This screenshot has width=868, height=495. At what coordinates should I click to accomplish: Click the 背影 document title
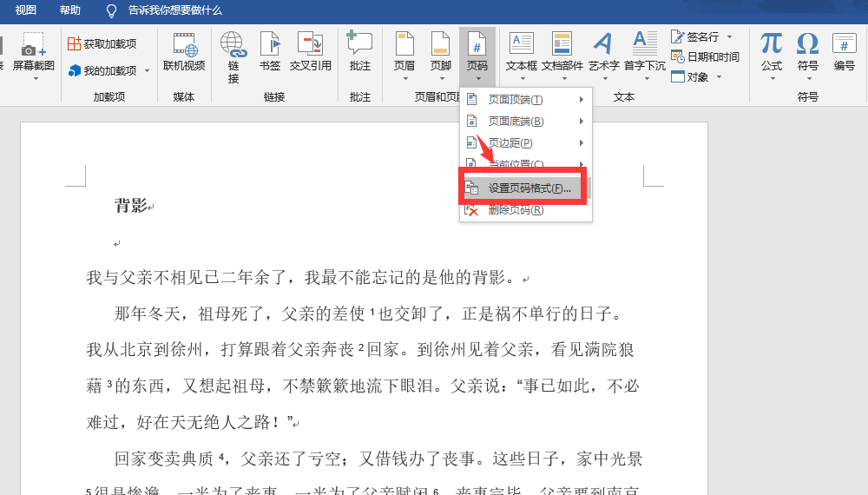(x=131, y=206)
